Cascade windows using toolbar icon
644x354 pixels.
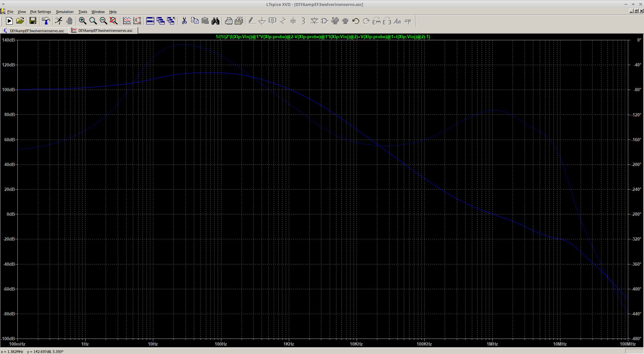(161, 21)
